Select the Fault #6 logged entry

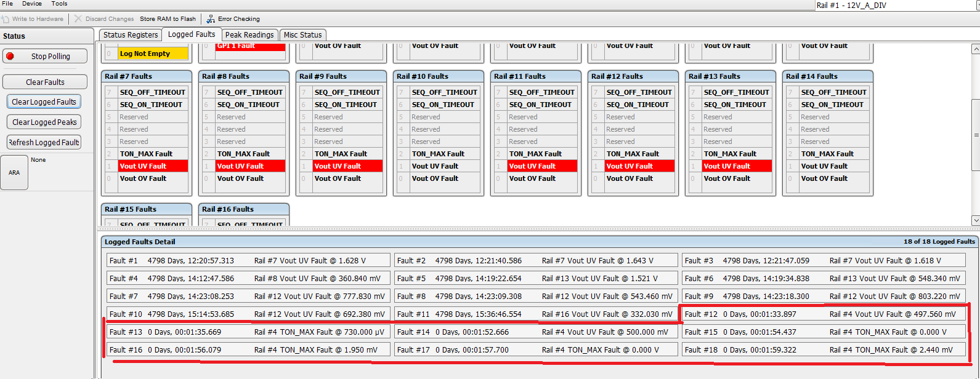coord(824,279)
